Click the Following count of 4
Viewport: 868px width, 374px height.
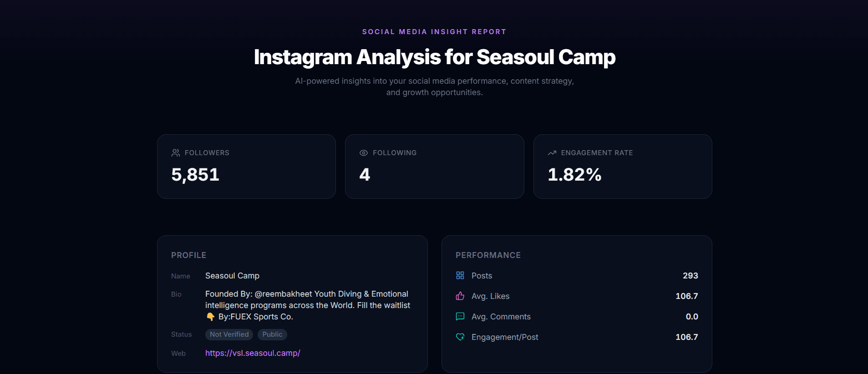click(365, 175)
